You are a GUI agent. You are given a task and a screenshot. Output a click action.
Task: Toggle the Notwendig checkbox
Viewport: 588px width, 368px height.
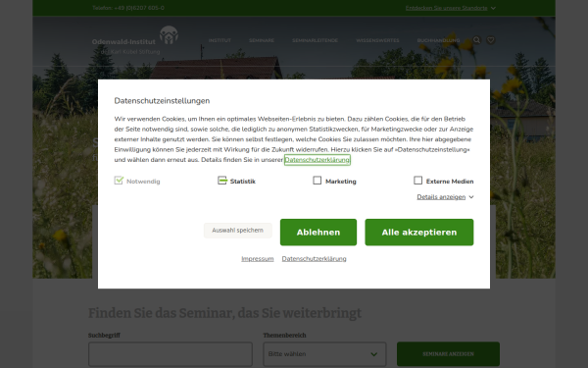coord(119,181)
